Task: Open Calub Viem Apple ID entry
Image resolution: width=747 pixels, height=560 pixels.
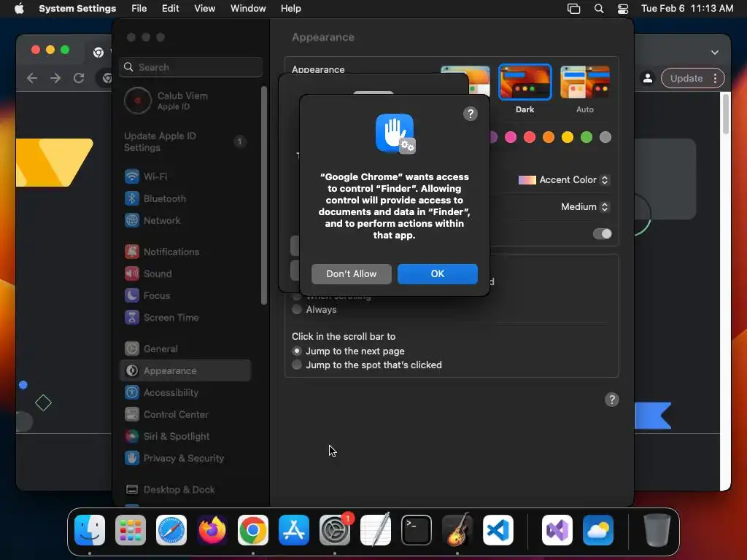Action: click(186, 101)
